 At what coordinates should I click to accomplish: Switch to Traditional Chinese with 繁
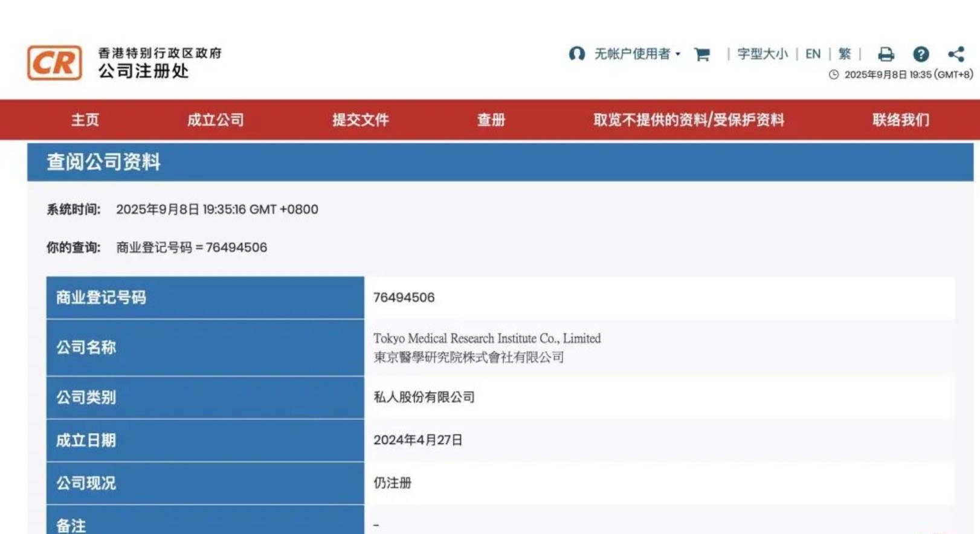[x=845, y=54]
